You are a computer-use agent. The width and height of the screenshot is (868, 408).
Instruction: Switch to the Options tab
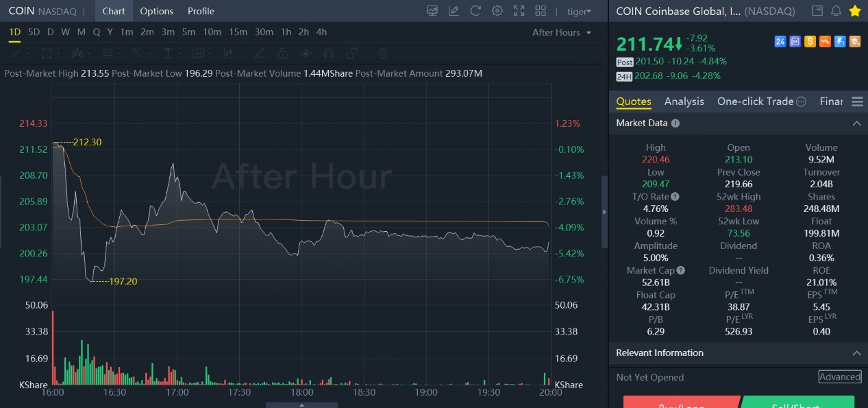click(156, 11)
